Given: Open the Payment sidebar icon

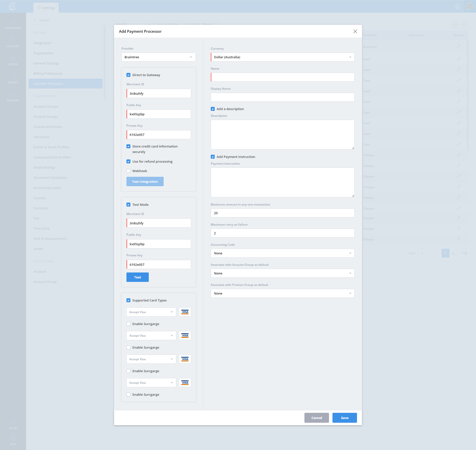Looking at the screenshot, I should coord(13,94).
